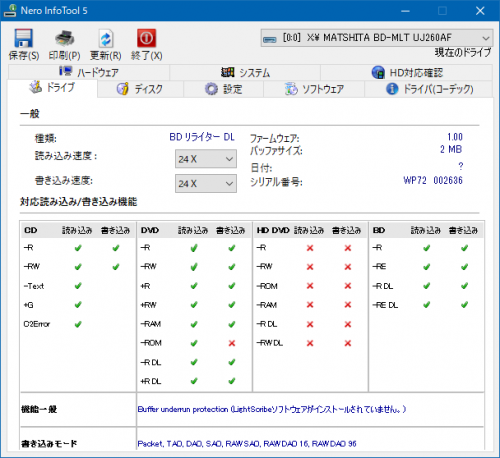500x458 pixels.
Task: Click the Disc tab icon
Action: tap(123, 89)
